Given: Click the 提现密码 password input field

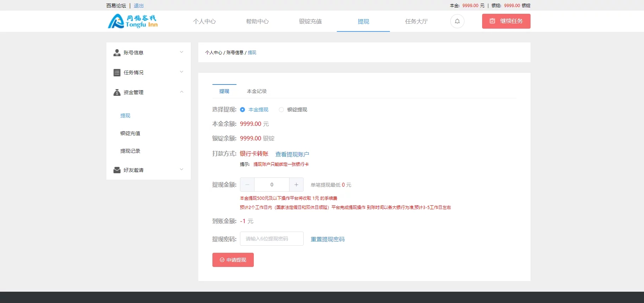Looking at the screenshot, I should coord(271,239).
